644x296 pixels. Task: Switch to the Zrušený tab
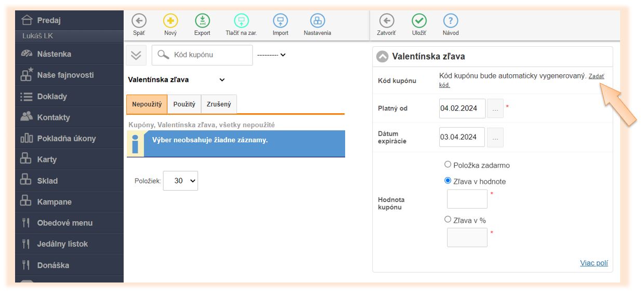click(x=219, y=104)
